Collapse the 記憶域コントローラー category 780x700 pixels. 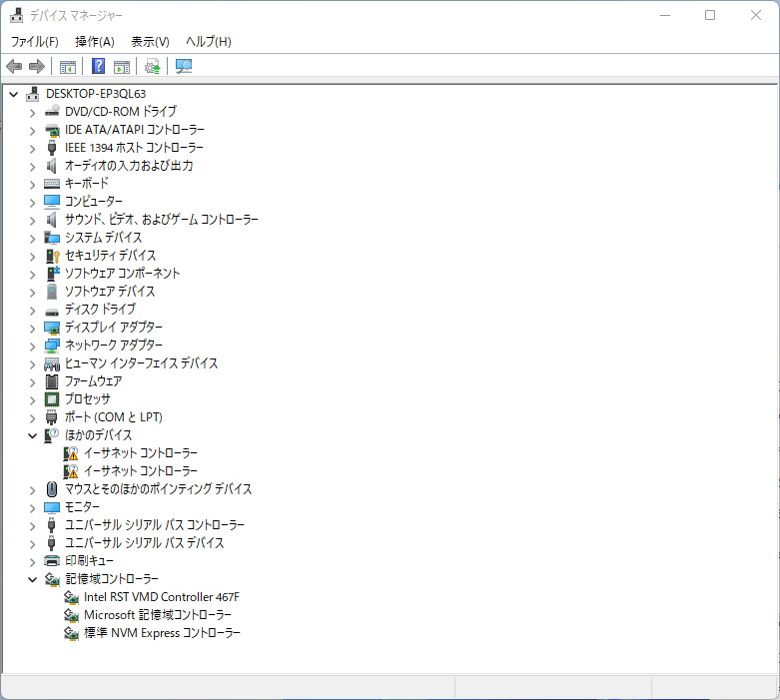[32, 579]
